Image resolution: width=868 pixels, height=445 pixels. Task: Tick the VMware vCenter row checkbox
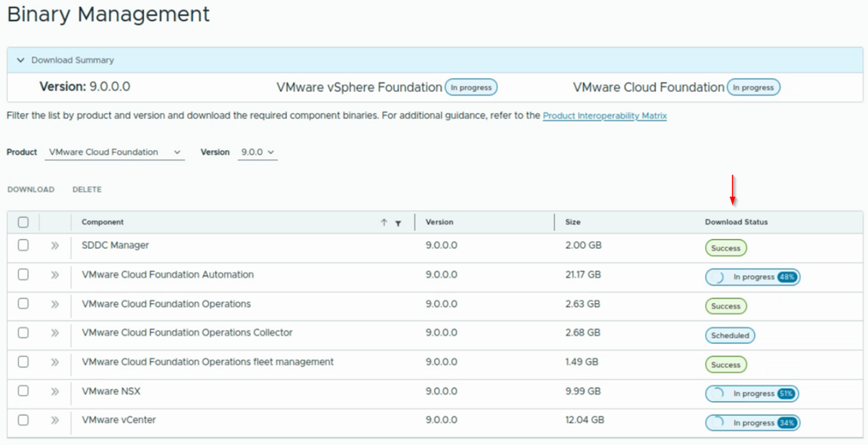point(23,420)
